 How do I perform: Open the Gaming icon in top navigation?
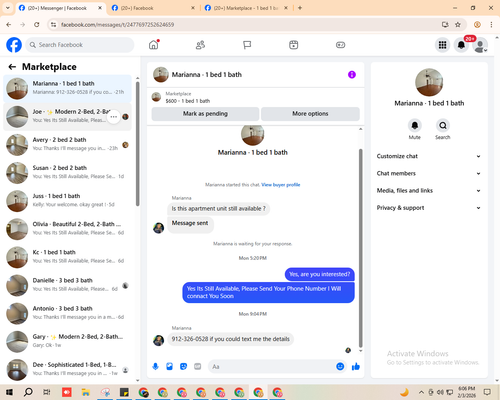click(x=340, y=45)
